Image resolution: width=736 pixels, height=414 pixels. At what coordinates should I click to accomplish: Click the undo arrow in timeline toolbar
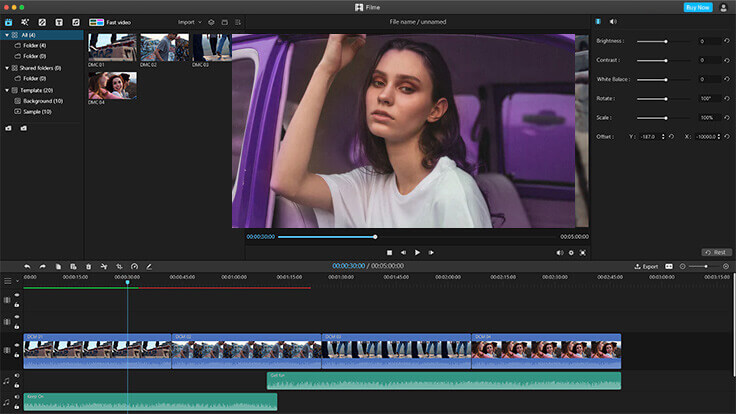pos(28,266)
